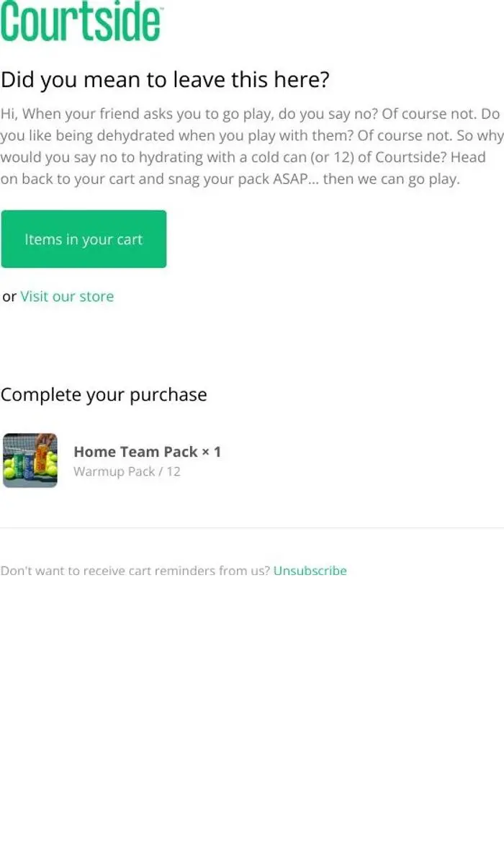Click the paragraph line starting 'Hi, When your friend'

pyautogui.click(x=250, y=115)
